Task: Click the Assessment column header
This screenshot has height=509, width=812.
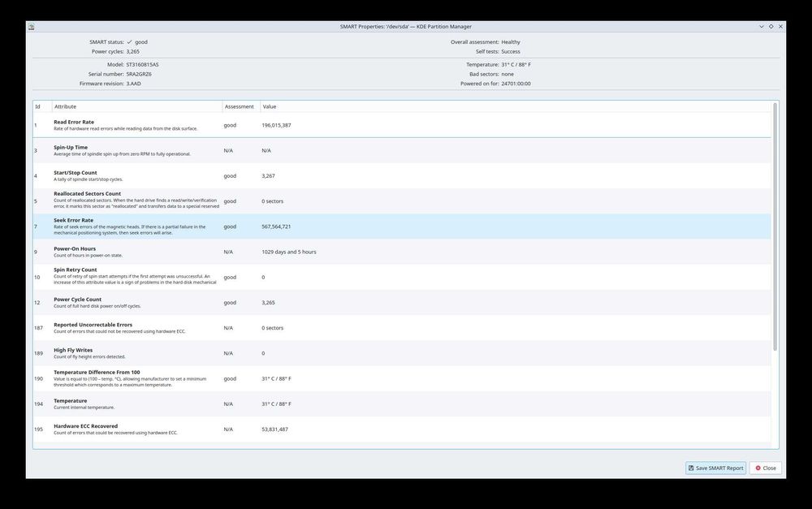Action: [x=241, y=106]
